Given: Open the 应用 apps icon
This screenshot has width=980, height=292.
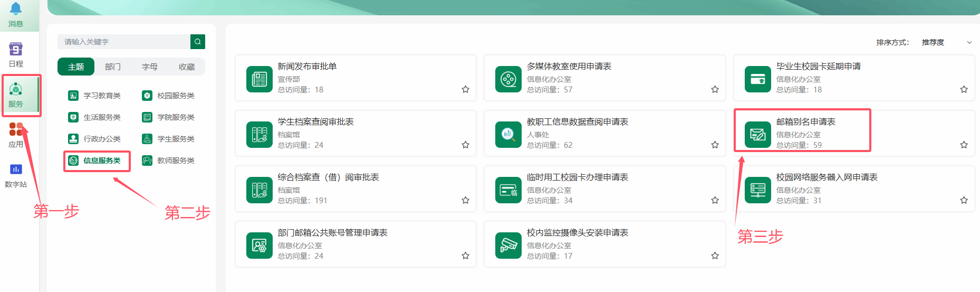Looking at the screenshot, I should 16,129.
